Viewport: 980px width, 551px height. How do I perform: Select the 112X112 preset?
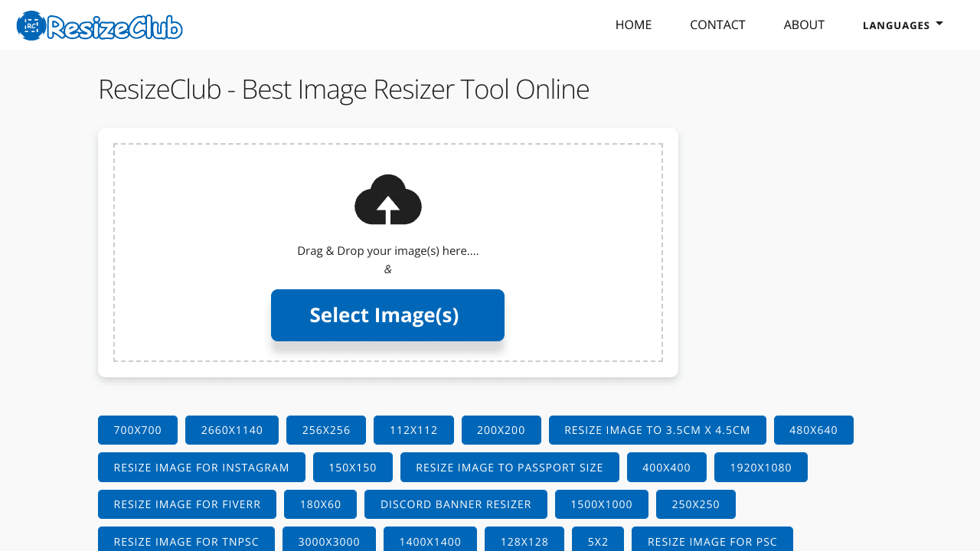pyautogui.click(x=413, y=430)
